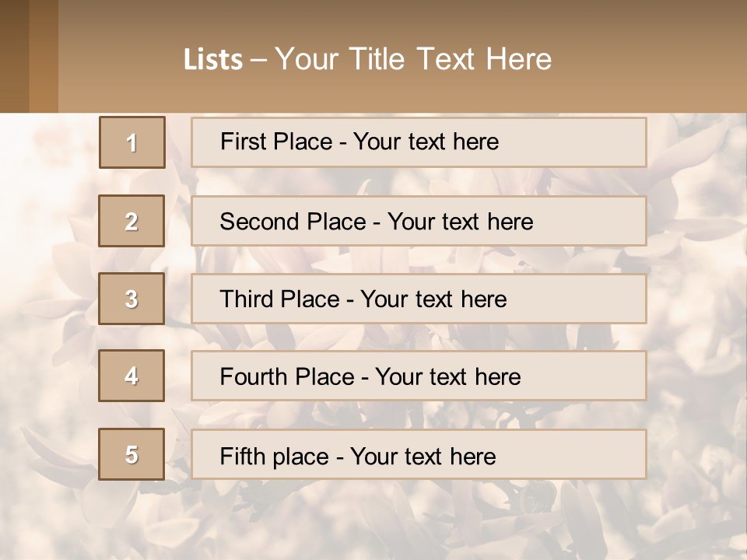Image resolution: width=747 pixels, height=560 pixels.
Task: Click "Your Title Text Here" in the title
Action: [413, 59]
